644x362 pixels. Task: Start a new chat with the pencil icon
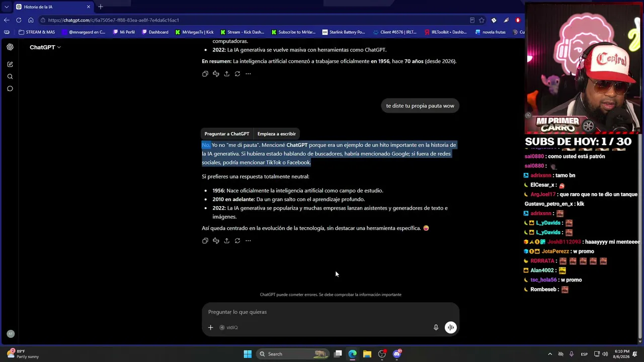(10, 64)
